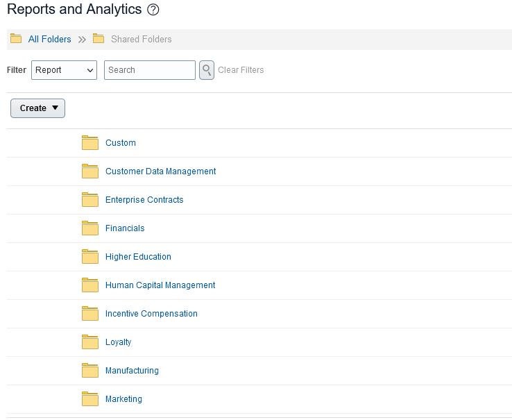Click Clear Filters link
Viewport: 512px width, 420px height.
click(241, 70)
